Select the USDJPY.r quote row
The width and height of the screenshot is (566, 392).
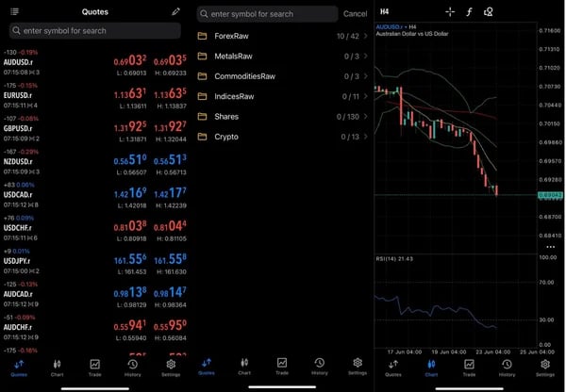coord(95,261)
